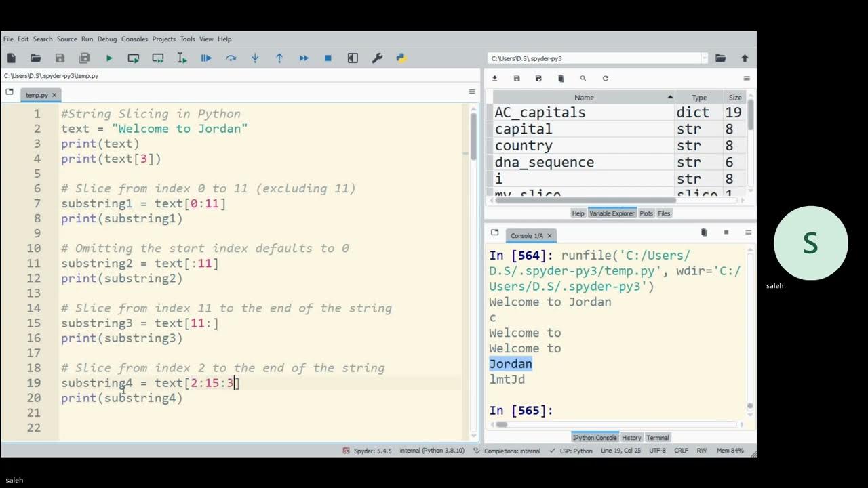This screenshot has height=488, width=868.
Task: Save the current file via the toolbar
Action: click(60, 58)
